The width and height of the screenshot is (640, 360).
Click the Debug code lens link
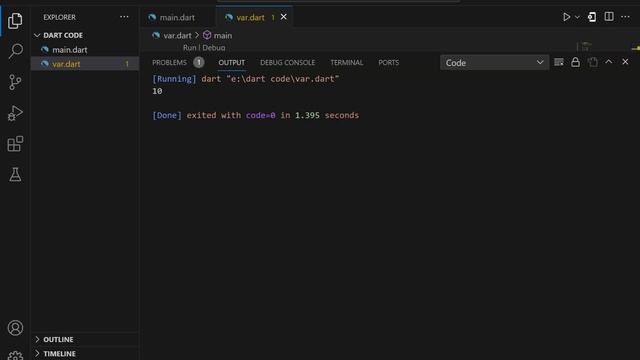click(x=213, y=48)
